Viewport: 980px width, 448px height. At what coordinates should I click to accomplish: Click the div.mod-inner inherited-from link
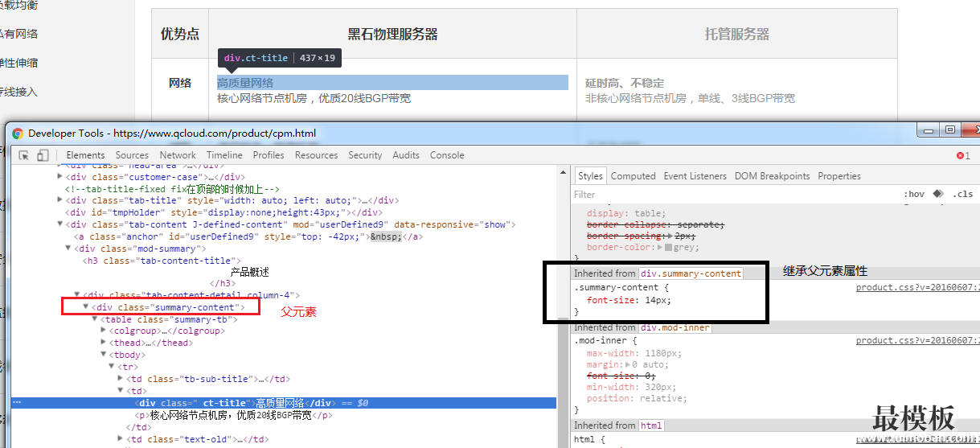[x=675, y=327]
